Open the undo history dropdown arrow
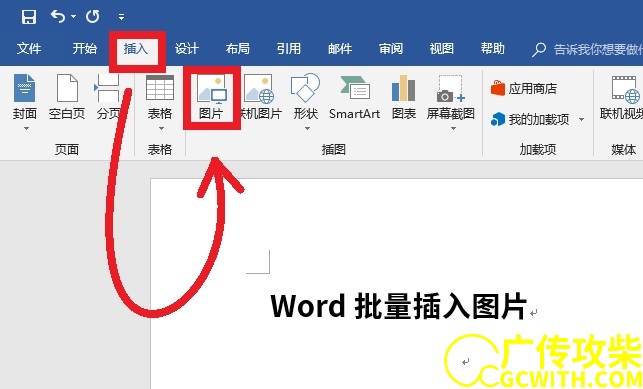Viewport: 643px width, 389px height. pos(73,16)
